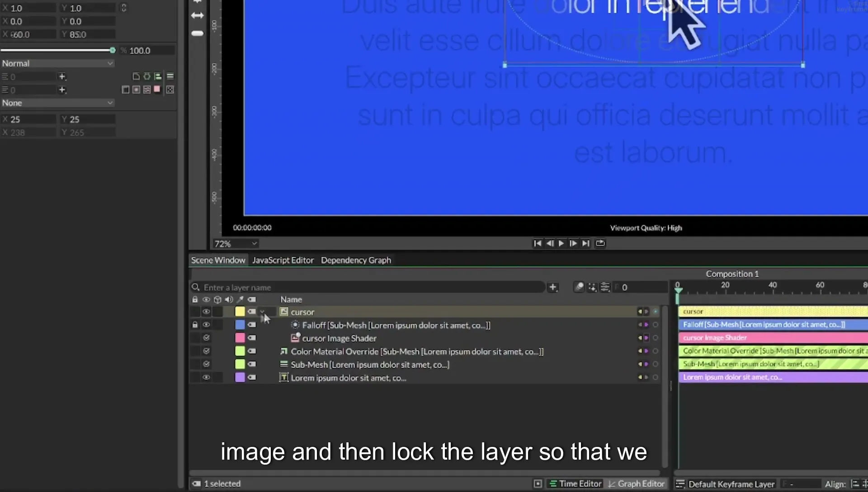Click the yellow color swatch of the cursor layer
868x492 pixels.
(x=240, y=312)
